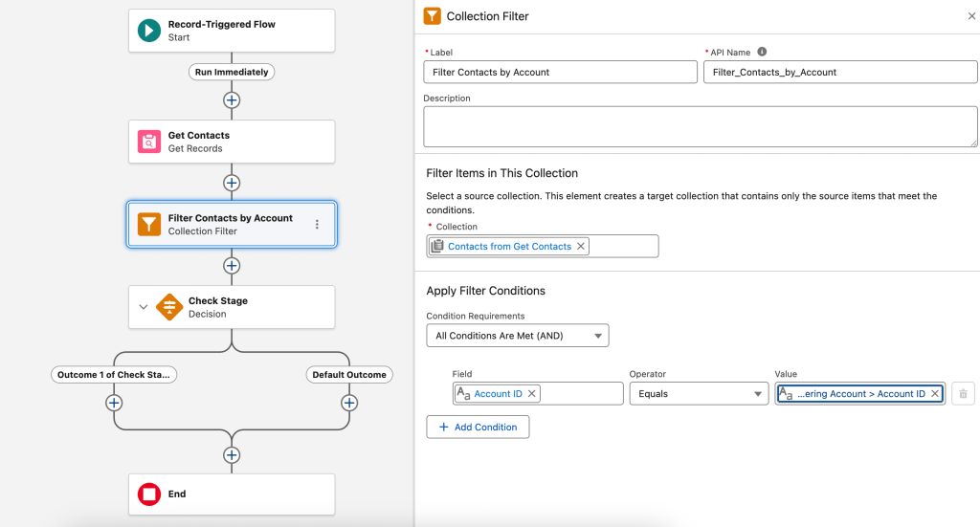Open the Filter Contacts element options menu
The image size is (980, 527).
tap(317, 224)
